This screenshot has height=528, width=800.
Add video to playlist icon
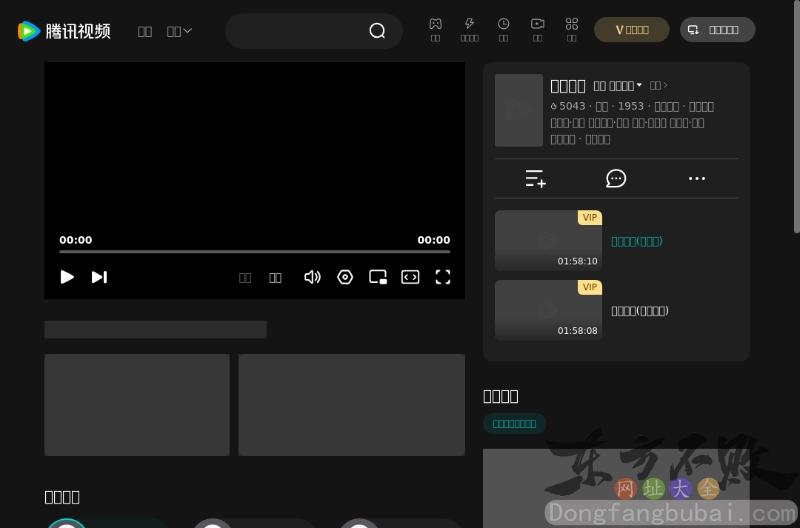coord(535,179)
